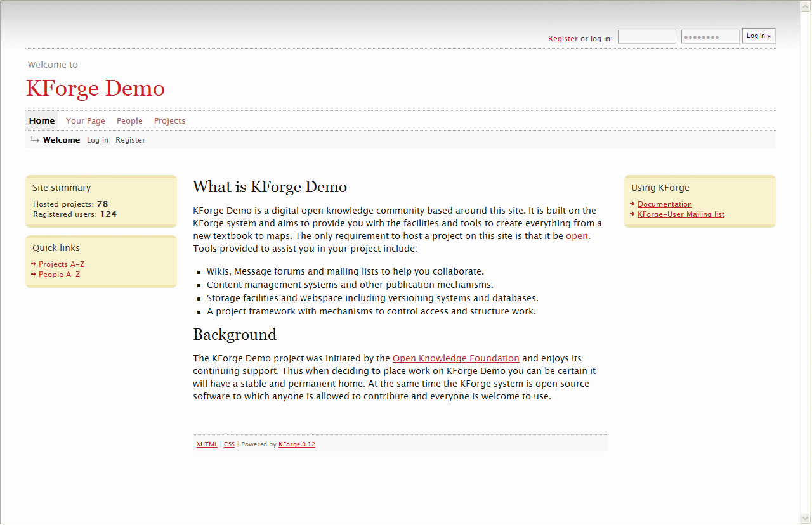Click the Quick links heading
The image size is (812, 525).
[x=56, y=248]
